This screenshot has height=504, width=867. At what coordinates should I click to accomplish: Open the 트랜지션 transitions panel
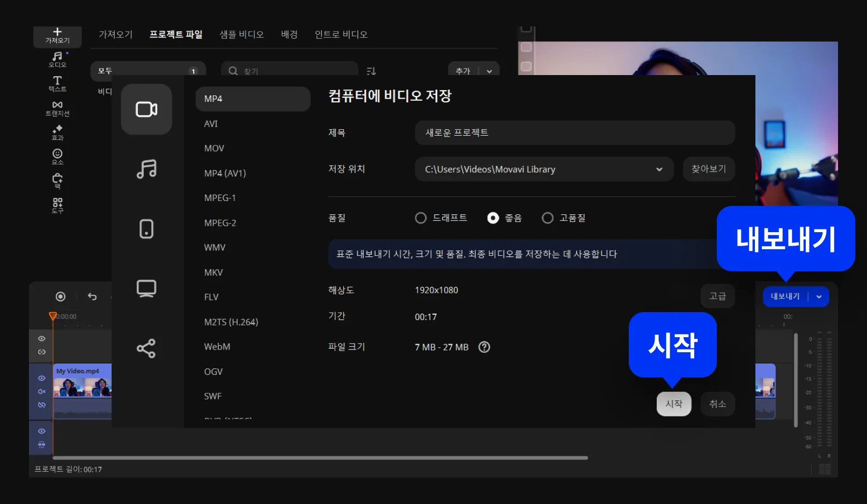tap(57, 108)
